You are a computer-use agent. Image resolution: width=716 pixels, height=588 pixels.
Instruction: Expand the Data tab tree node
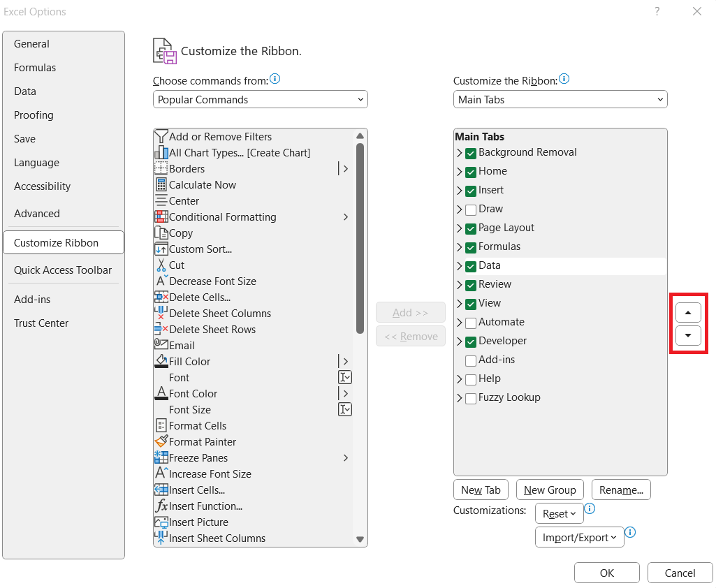pyautogui.click(x=460, y=266)
